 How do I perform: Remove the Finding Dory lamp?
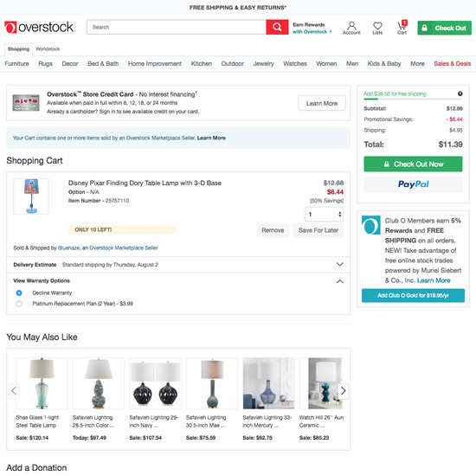[273, 230]
